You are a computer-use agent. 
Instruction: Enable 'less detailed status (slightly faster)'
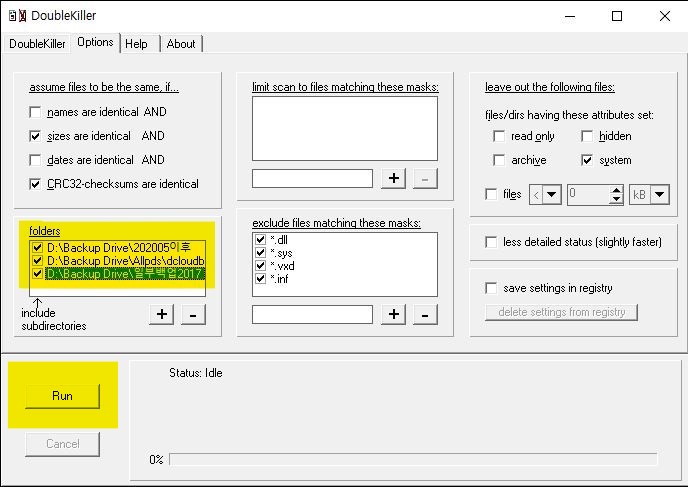(491, 242)
